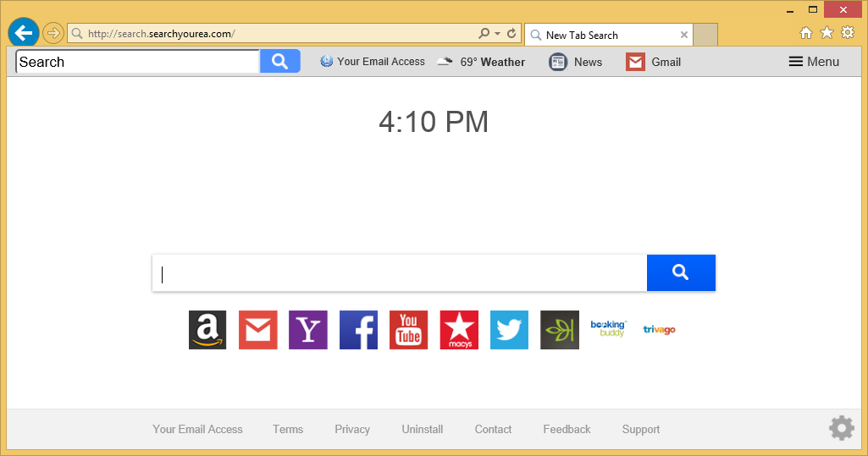Open browser Tools gear icon
Image resolution: width=868 pixels, height=456 pixels.
click(x=848, y=33)
